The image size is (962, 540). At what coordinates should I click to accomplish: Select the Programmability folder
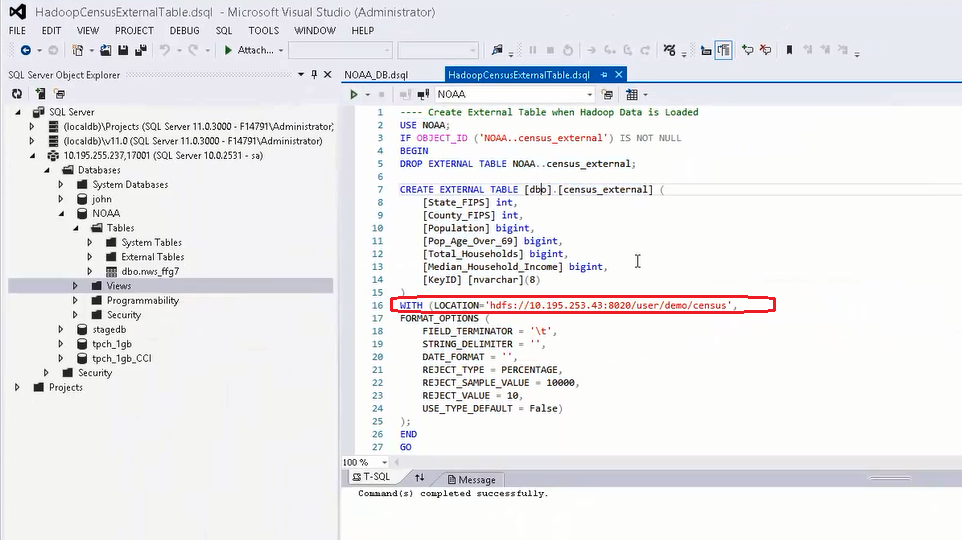[142, 301]
